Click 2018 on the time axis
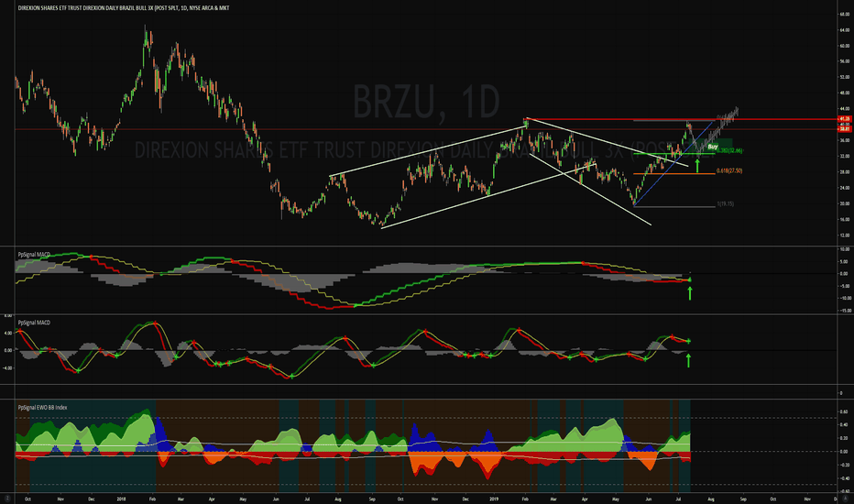Screen dimensions: 854x504 [x=122, y=499]
